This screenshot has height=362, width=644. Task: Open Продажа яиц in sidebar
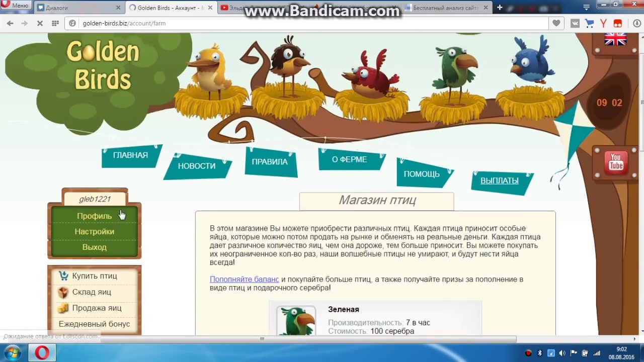[97, 308]
